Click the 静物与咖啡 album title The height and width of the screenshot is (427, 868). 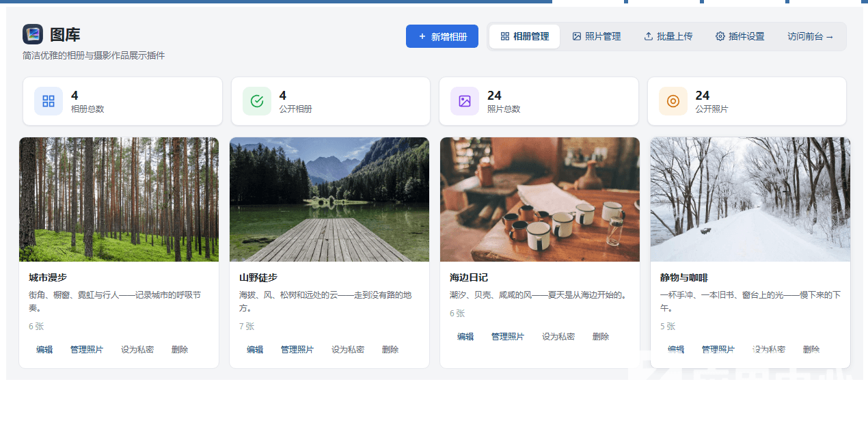point(684,277)
